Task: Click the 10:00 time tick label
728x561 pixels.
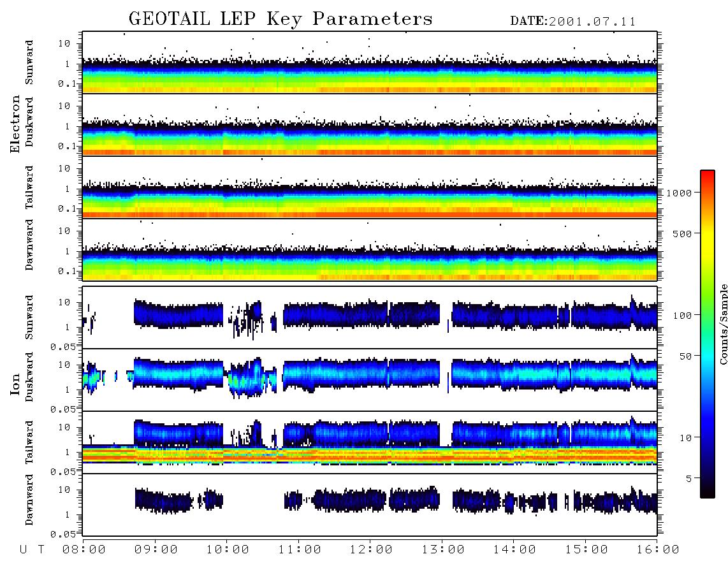Action: pyautogui.click(x=228, y=550)
